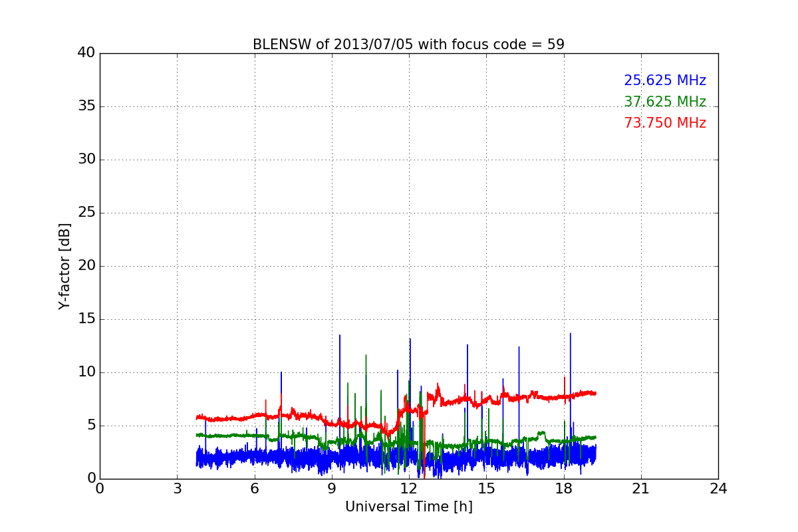Viewport: 798px width, 532px height.
Task: Click x-axis tick label 3
Action: pos(177,489)
